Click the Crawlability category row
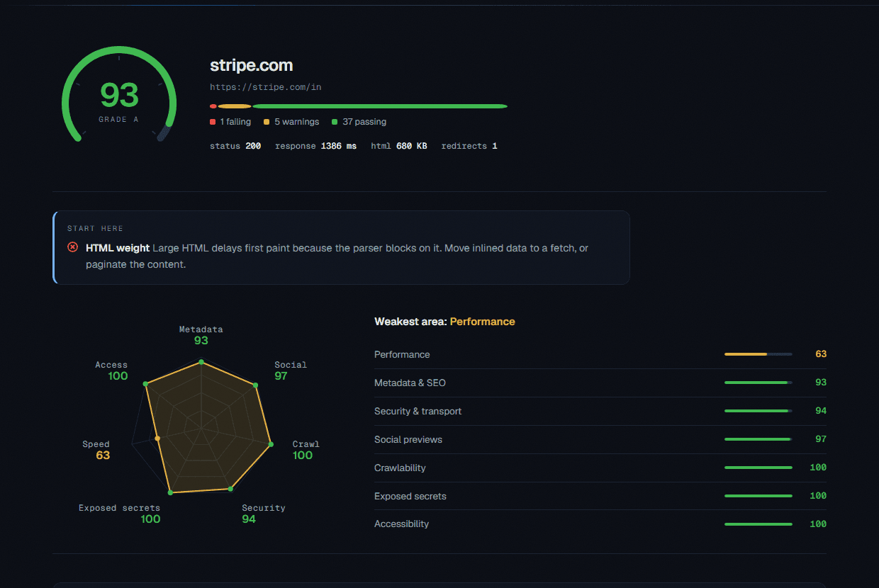This screenshot has height=588, width=879. (x=600, y=468)
